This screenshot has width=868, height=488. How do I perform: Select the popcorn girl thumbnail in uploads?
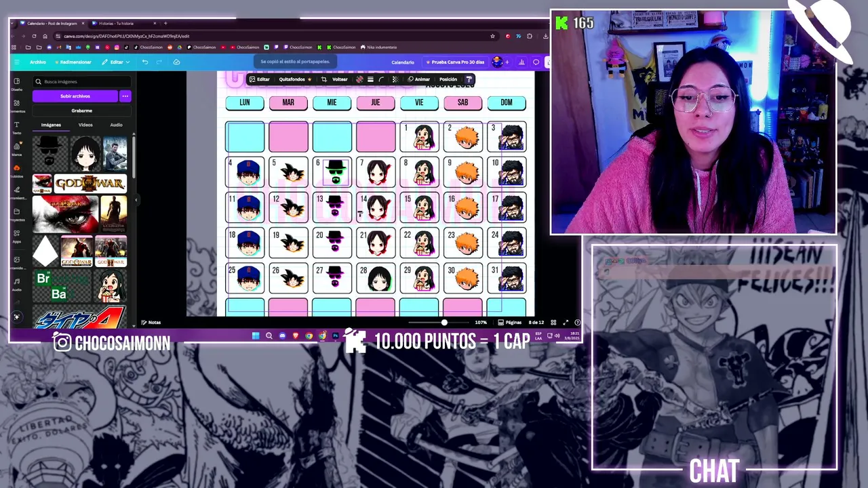pos(111,286)
